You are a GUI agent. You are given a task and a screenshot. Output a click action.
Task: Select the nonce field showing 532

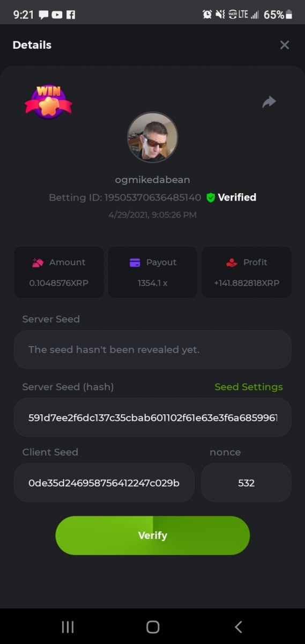[x=246, y=482]
